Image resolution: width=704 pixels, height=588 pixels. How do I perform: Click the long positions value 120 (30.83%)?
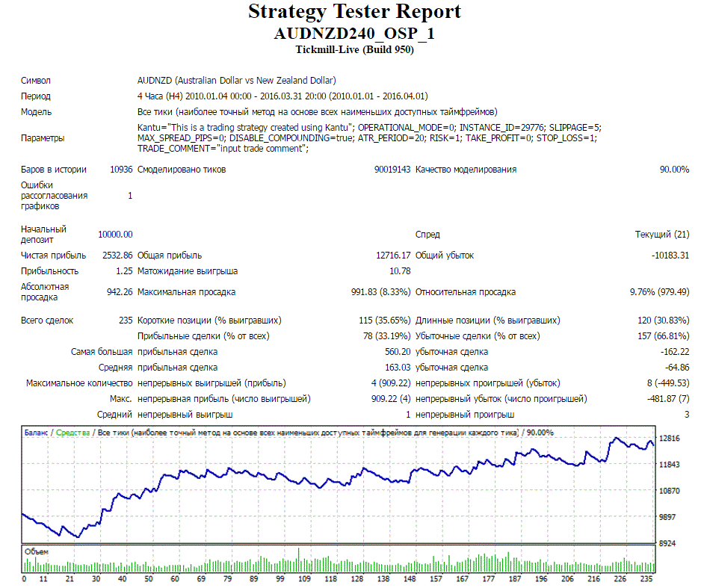click(x=663, y=321)
